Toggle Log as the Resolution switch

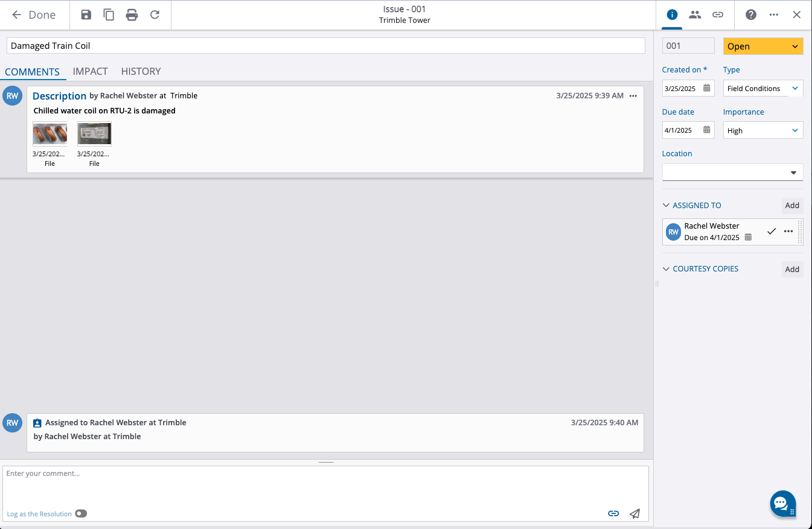81,514
